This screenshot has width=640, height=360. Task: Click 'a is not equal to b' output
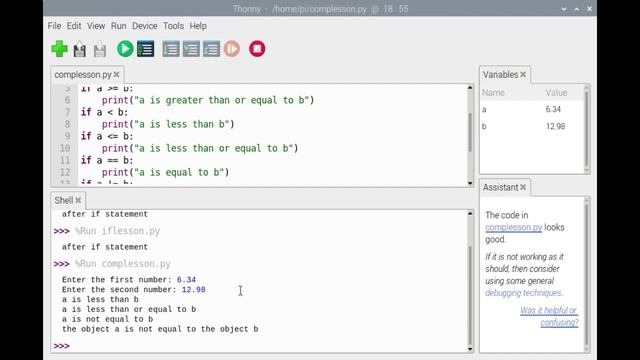108,319
